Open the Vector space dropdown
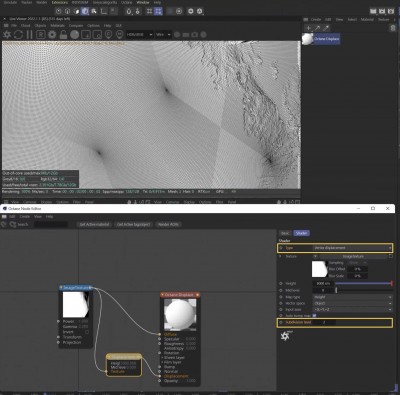 (352, 303)
